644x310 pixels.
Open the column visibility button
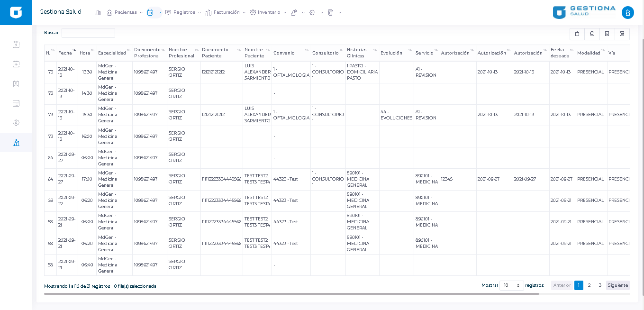(x=622, y=34)
